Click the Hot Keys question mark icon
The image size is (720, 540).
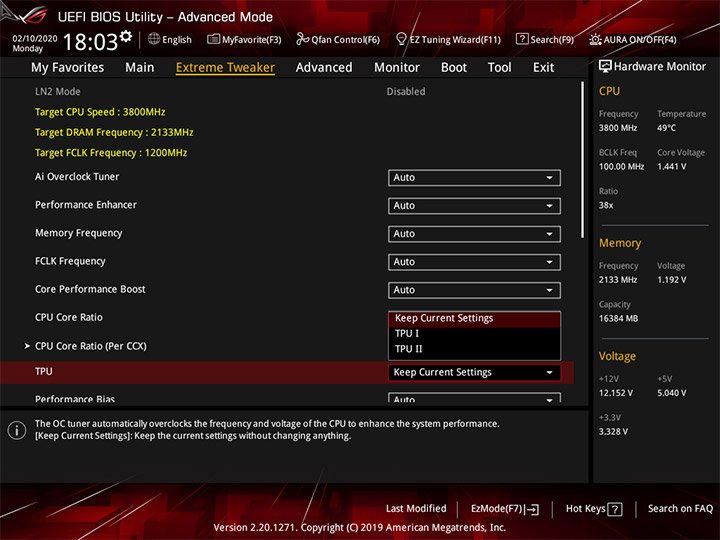point(615,509)
